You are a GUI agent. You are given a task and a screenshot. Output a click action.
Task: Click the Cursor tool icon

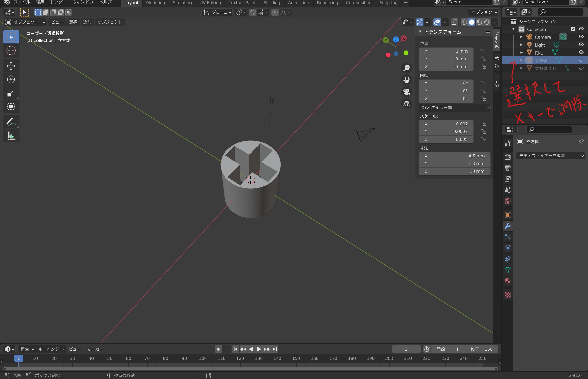click(11, 50)
